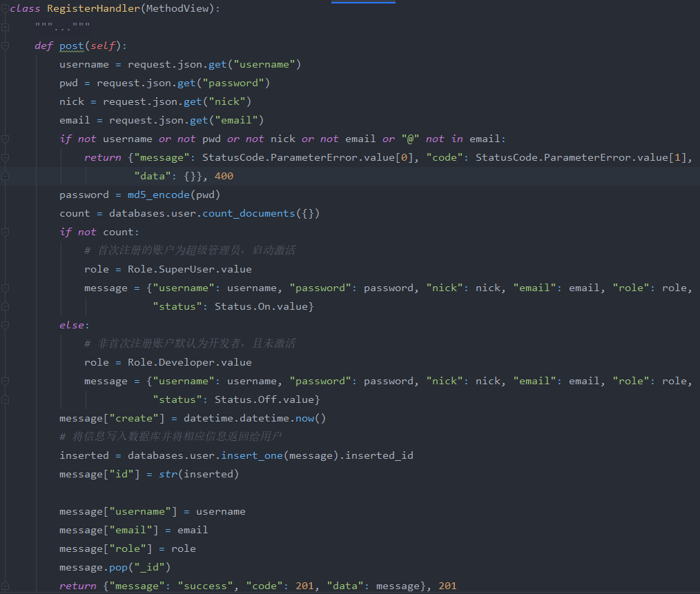
Task: Click the trailing 201 status code
Action: (447, 586)
